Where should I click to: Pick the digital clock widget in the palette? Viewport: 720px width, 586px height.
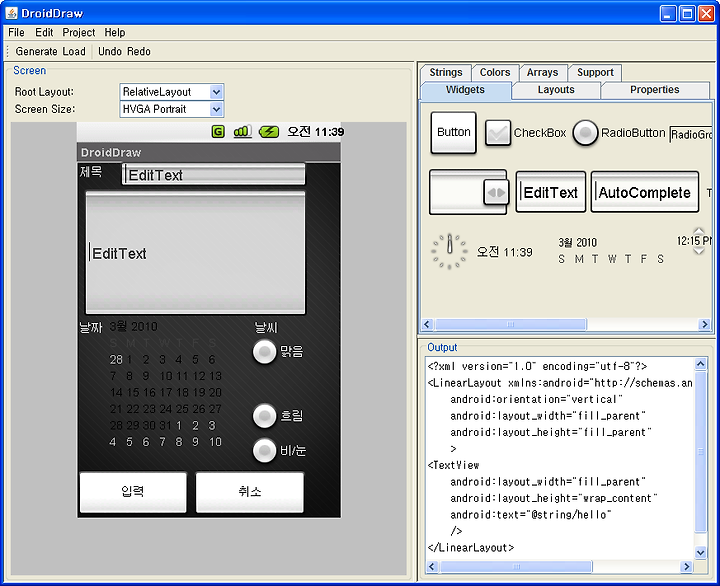pyautogui.click(x=504, y=252)
